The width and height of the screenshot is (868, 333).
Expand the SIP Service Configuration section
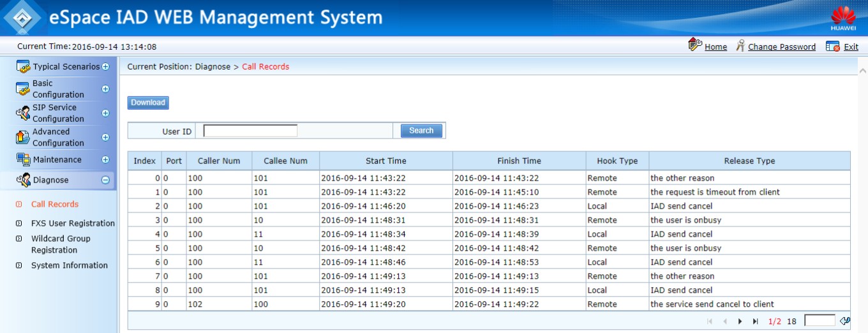[105, 113]
